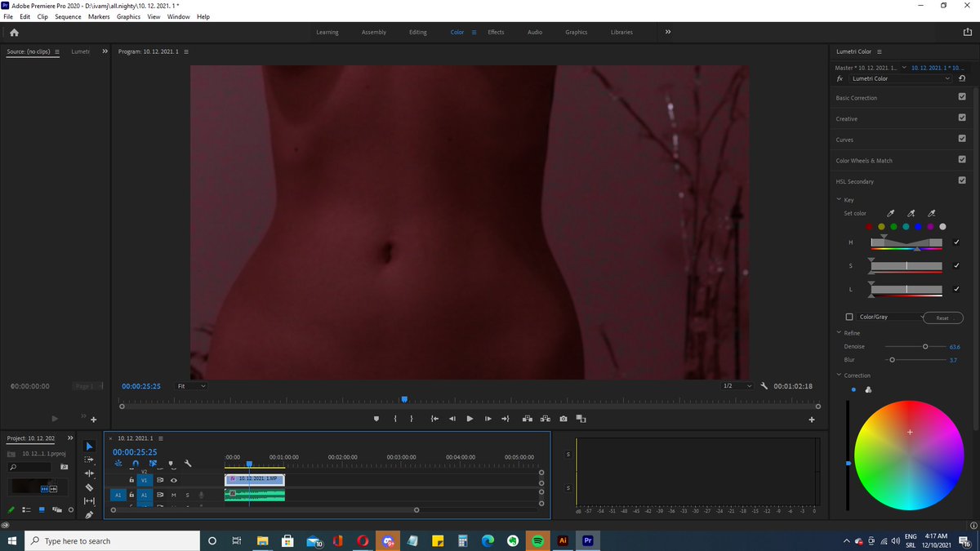Open the Fit zoom level dropdown
This screenshot has height=551, width=980.
click(x=192, y=386)
